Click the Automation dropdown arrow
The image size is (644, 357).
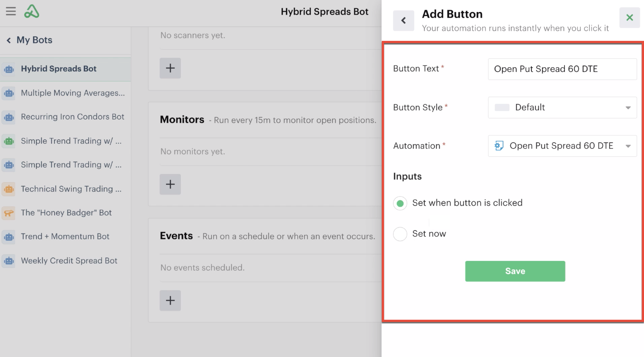pyautogui.click(x=628, y=146)
